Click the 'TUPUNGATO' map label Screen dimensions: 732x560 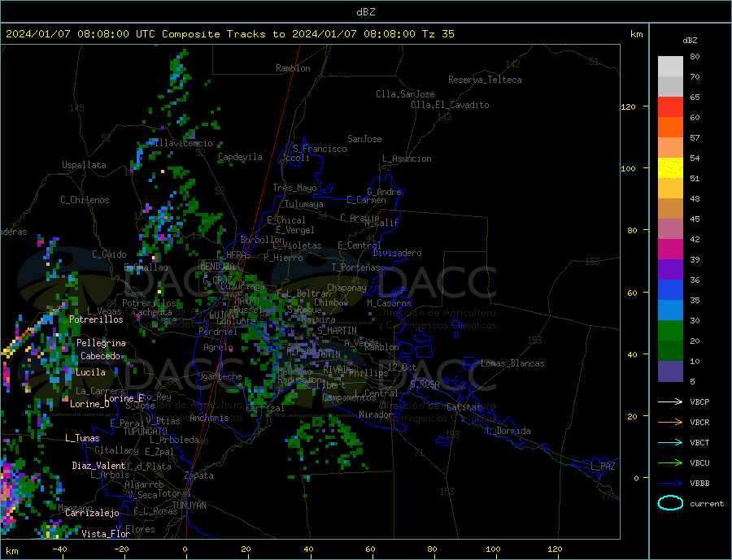coord(146,432)
